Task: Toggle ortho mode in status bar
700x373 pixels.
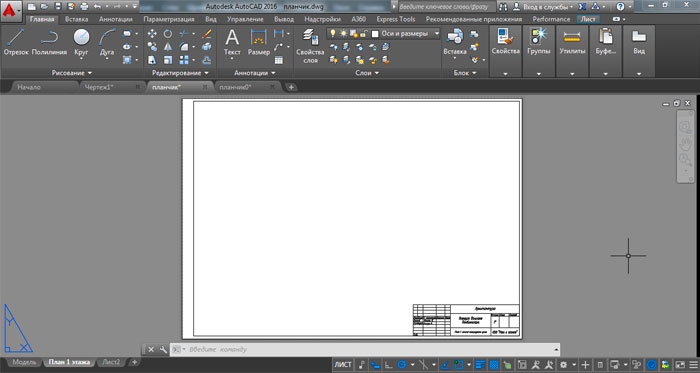Action: [x=388, y=365]
